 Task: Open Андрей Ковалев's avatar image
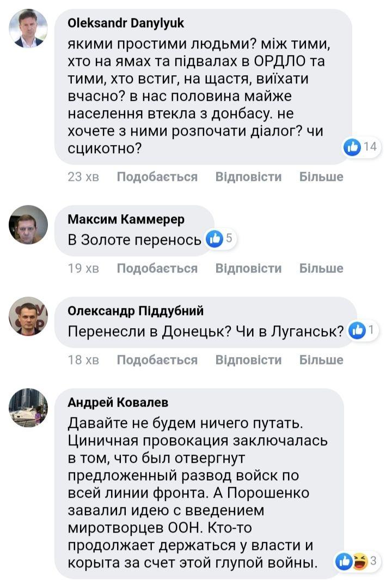pyautogui.click(x=28, y=408)
